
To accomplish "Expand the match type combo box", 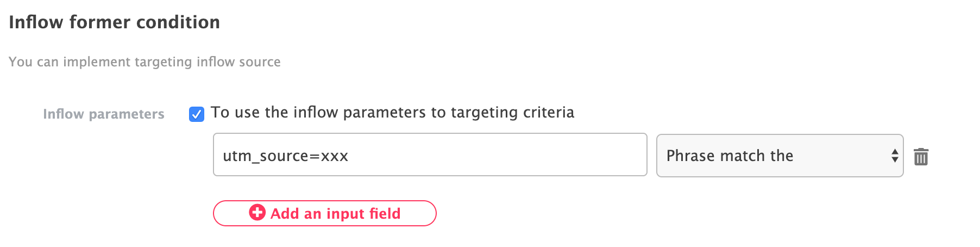I will pyautogui.click(x=779, y=156).
